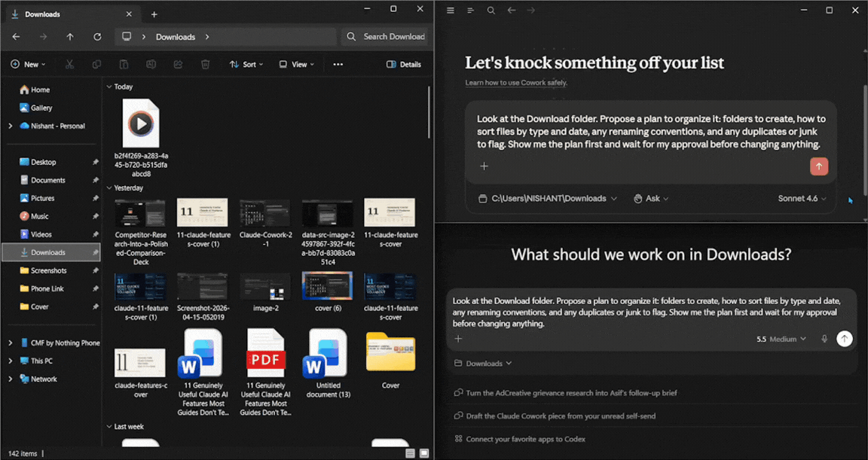This screenshot has height=460, width=868.
Task: Click the Search Downloads field
Action: tap(385, 36)
